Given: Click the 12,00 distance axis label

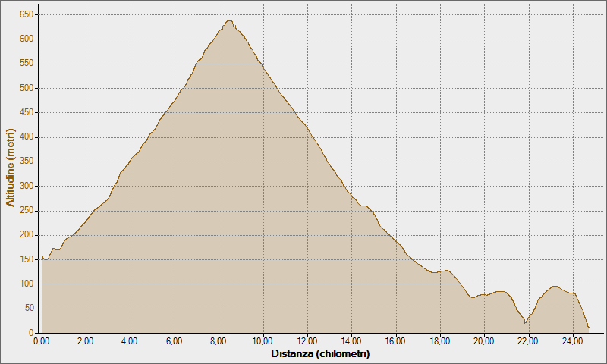Looking at the screenshot, I should pyautogui.click(x=307, y=341).
